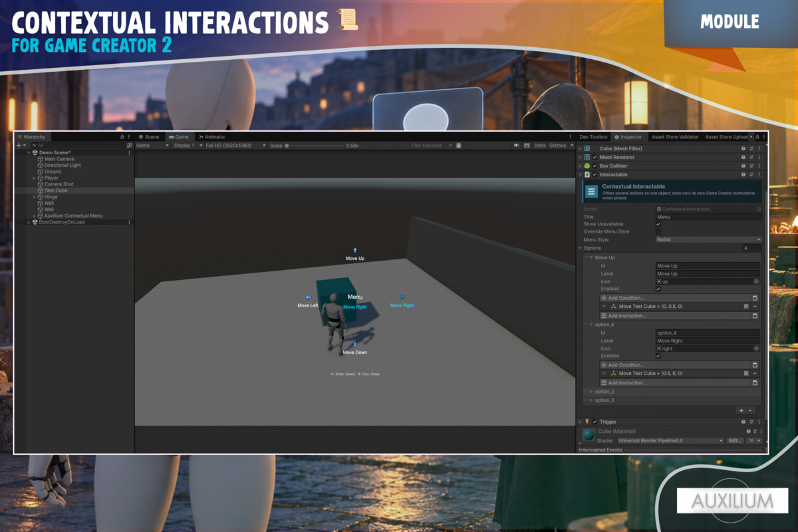
Task: Click the shader Edit... button
Action: click(x=735, y=441)
